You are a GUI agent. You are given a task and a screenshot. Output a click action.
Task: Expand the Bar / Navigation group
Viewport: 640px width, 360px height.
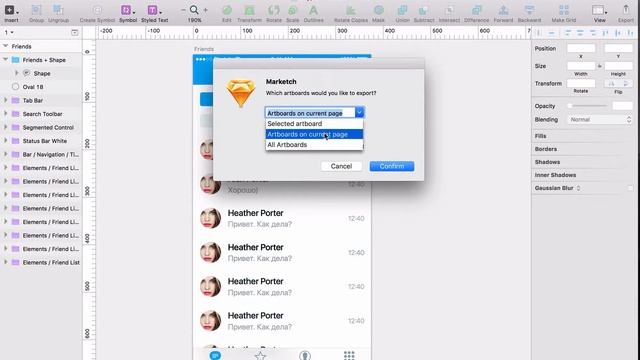tap(5, 154)
